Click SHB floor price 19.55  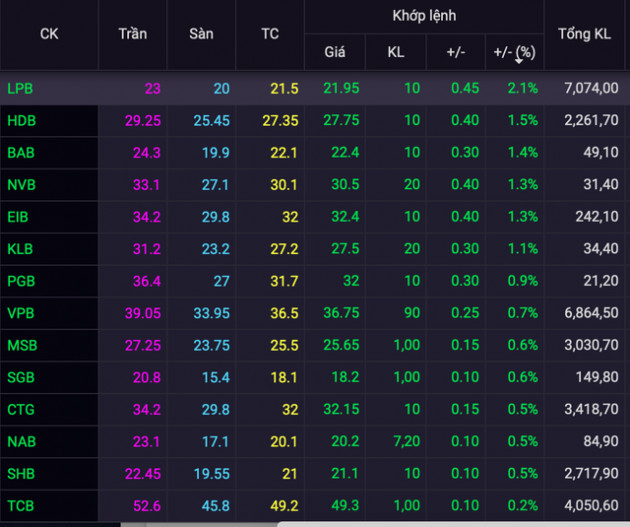[x=212, y=474]
